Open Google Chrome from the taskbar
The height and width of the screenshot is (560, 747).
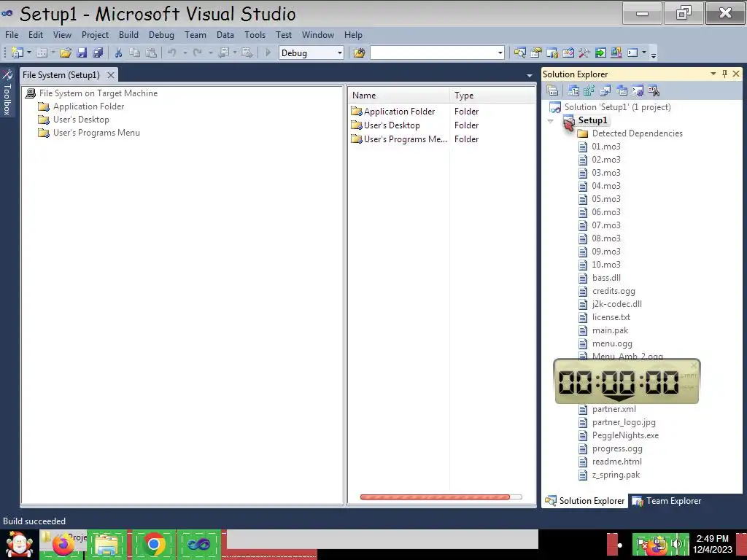[153, 544]
